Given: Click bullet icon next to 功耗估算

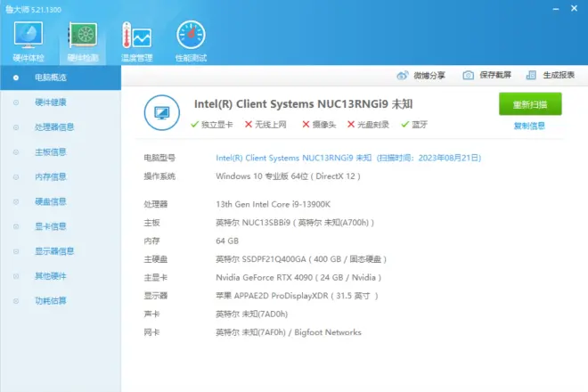Looking at the screenshot, I should coord(16,301).
